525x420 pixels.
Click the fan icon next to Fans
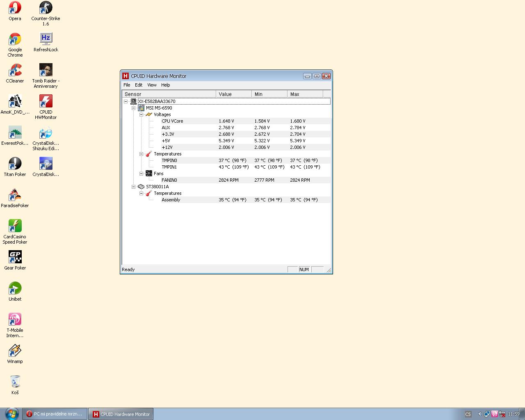[x=149, y=173]
